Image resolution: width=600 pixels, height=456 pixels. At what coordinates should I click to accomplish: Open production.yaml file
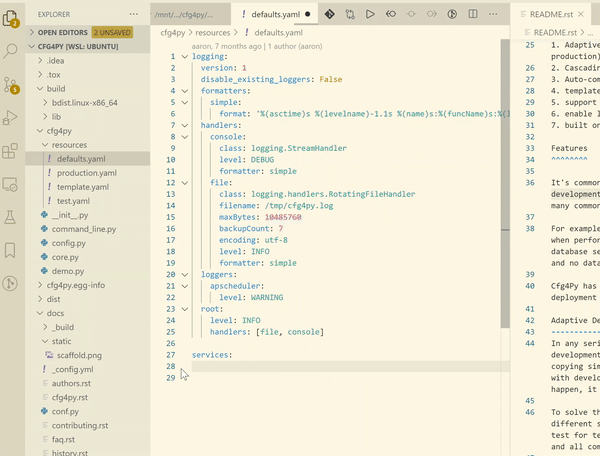[86, 173]
